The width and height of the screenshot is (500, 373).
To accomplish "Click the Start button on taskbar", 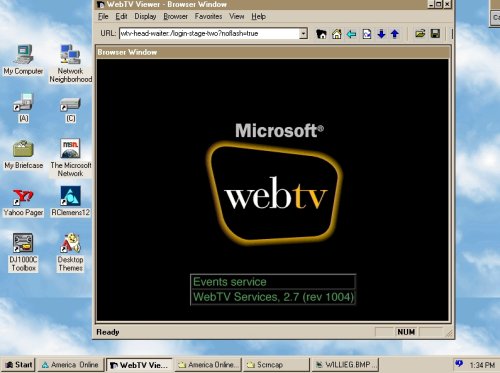I will (19, 365).
